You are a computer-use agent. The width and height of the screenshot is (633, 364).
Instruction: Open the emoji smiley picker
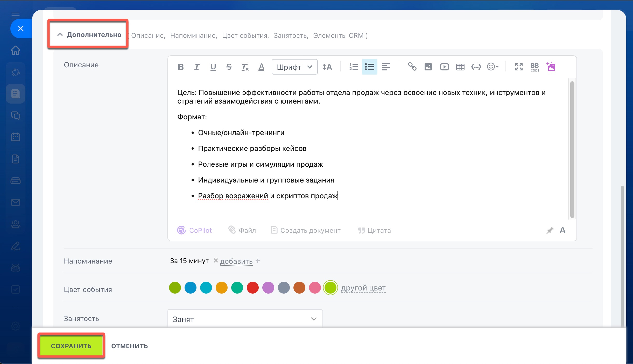pos(492,67)
